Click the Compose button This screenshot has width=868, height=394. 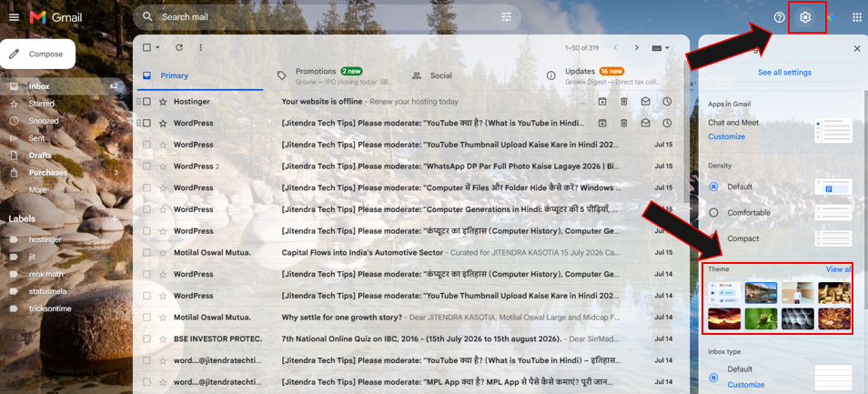(37, 54)
